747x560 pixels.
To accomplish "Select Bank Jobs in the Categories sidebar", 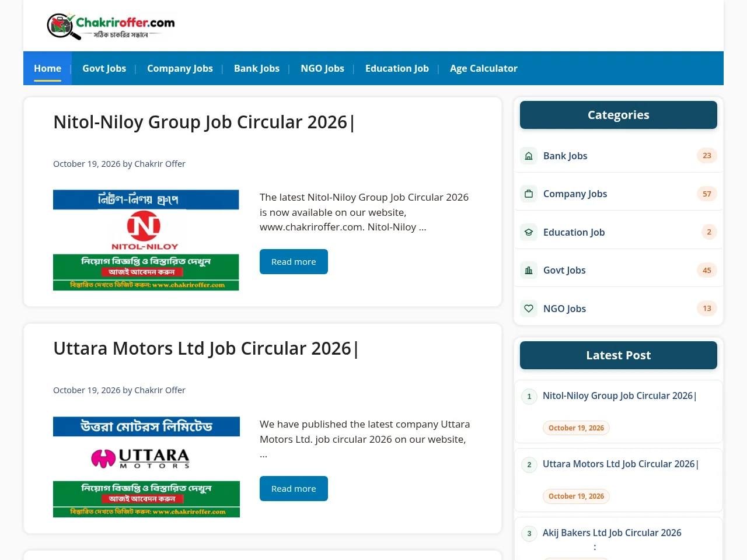I will pyautogui.click(x=565, y=156).
